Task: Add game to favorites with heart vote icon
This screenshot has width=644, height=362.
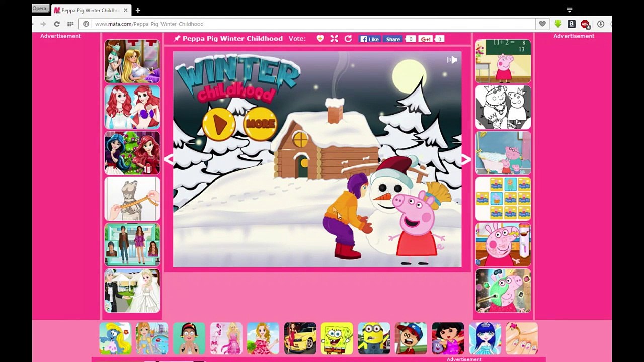Action: [320, 39]
